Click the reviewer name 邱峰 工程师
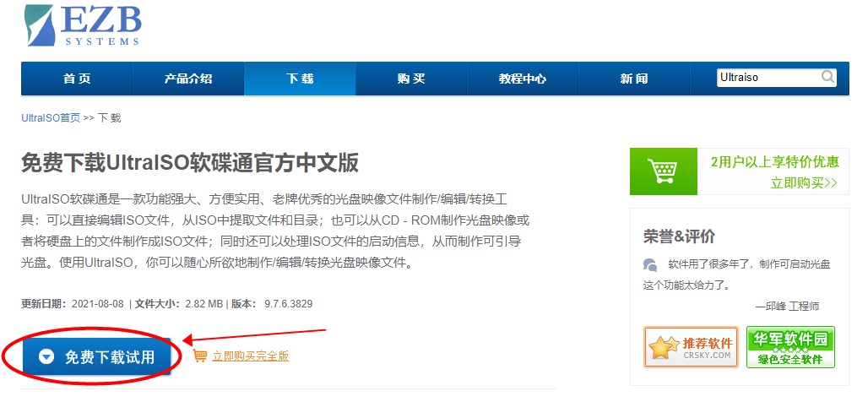 click(x=787, y=307)
